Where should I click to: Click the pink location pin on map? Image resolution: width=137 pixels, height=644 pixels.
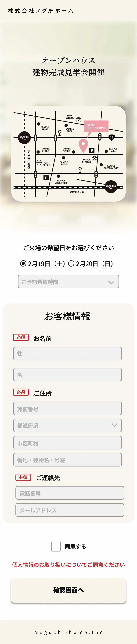point(83,146)
